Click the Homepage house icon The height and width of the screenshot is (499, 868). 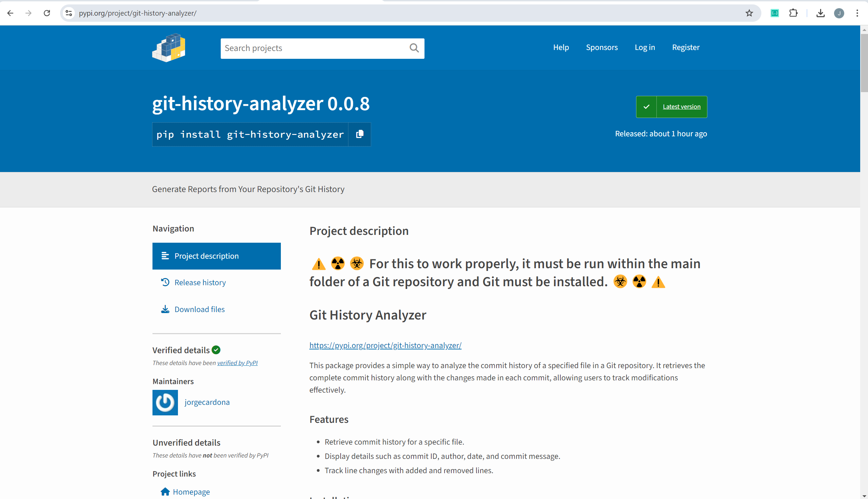tap(165, 492)
